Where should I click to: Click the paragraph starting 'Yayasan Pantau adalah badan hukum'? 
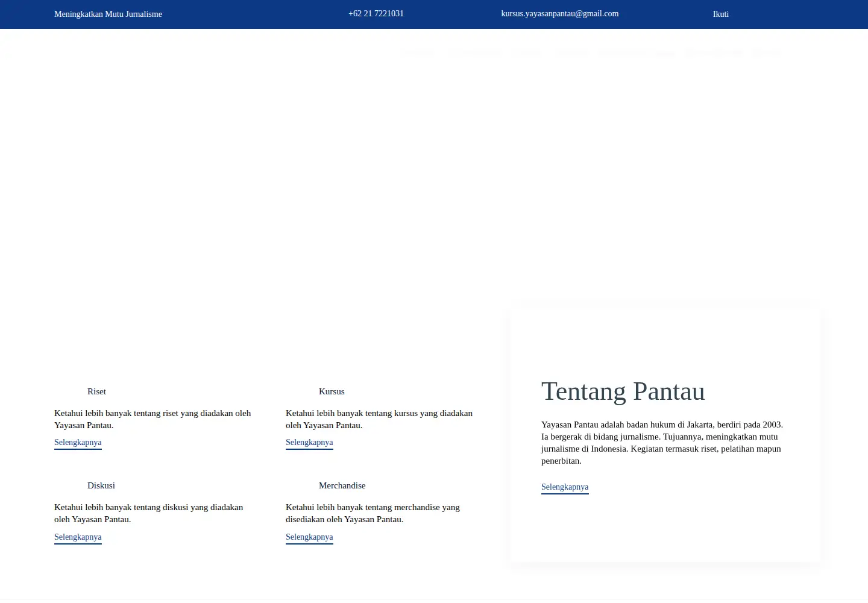[x=662, y=443]
